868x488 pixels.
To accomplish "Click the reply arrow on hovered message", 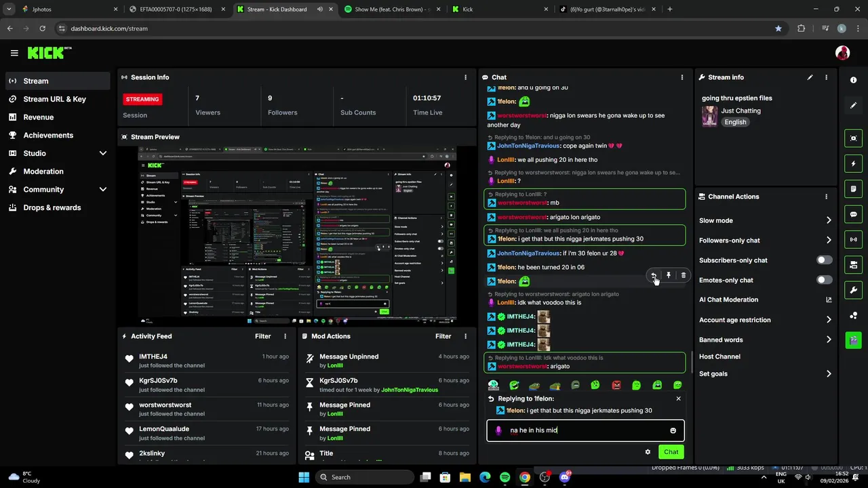I will [654, 275].
